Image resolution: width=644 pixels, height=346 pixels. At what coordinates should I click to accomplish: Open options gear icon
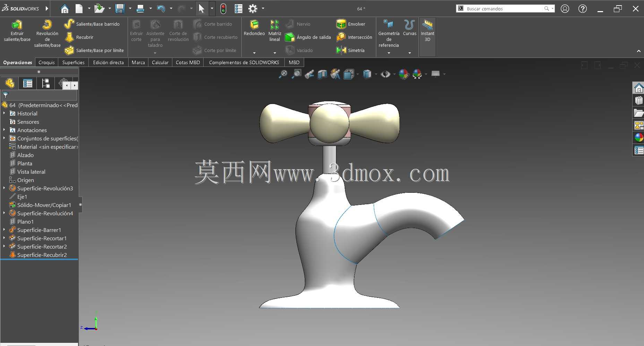(x=253, y=9)
